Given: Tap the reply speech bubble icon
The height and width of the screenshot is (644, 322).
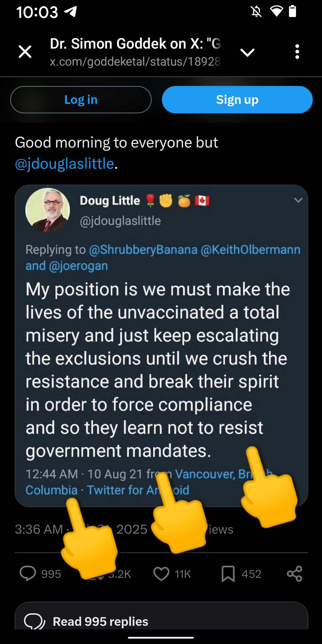Looking at the screenshot, I should [x=28, y=574].
